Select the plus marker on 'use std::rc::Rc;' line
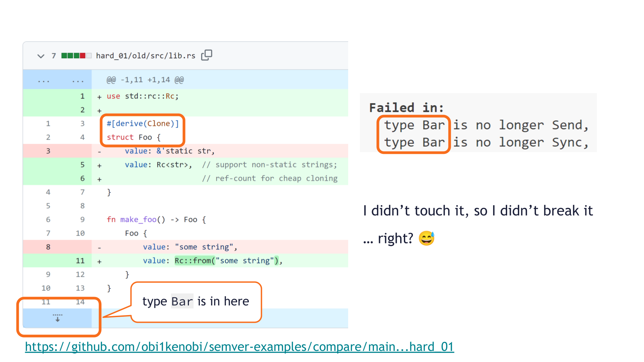644x362 pixels. click(x=99, y=96)
